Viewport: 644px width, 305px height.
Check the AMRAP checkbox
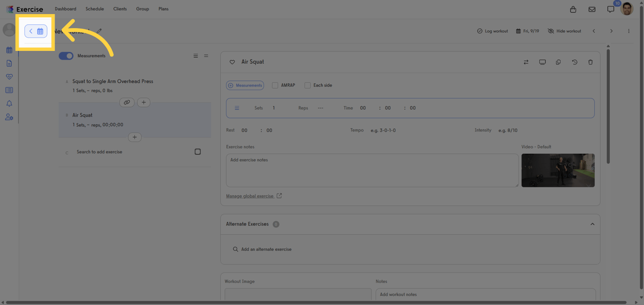point(275,85)
